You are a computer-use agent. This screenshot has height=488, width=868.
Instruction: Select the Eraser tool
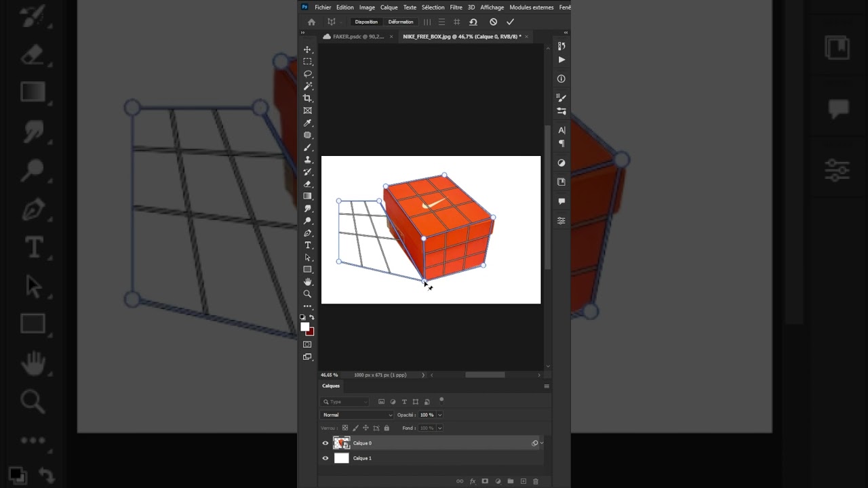(x=307, y=184)
